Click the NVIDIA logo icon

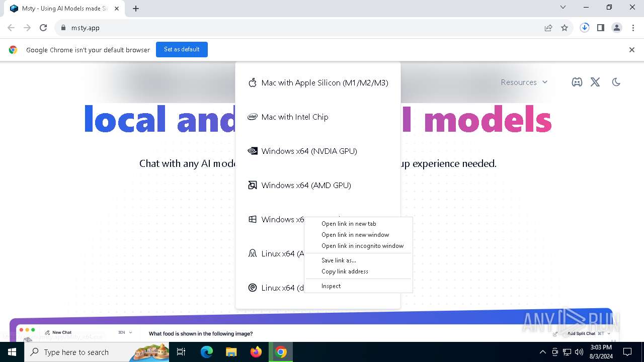click(x=253, y=151)
